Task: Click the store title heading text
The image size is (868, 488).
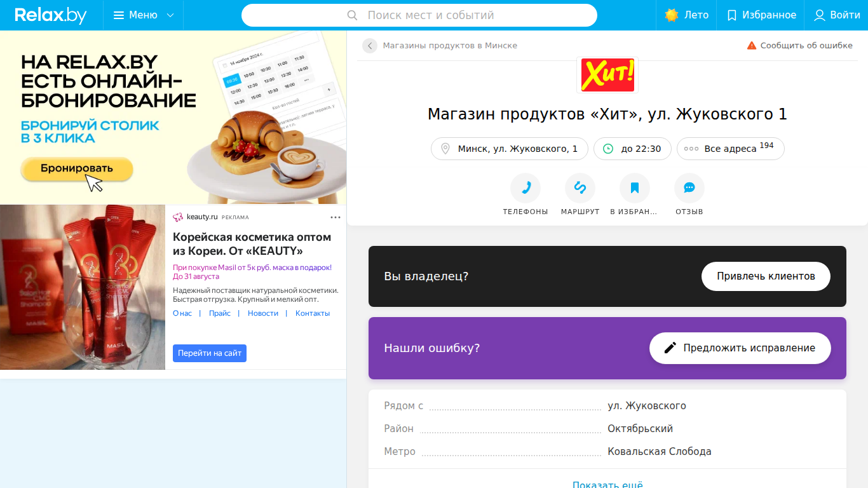Action: (607, 114)
